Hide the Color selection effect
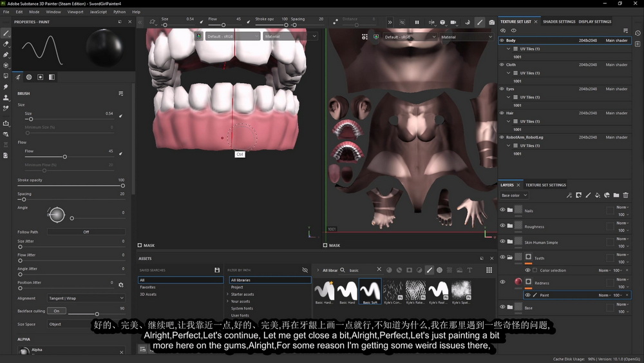 click(x=527, y=270)
